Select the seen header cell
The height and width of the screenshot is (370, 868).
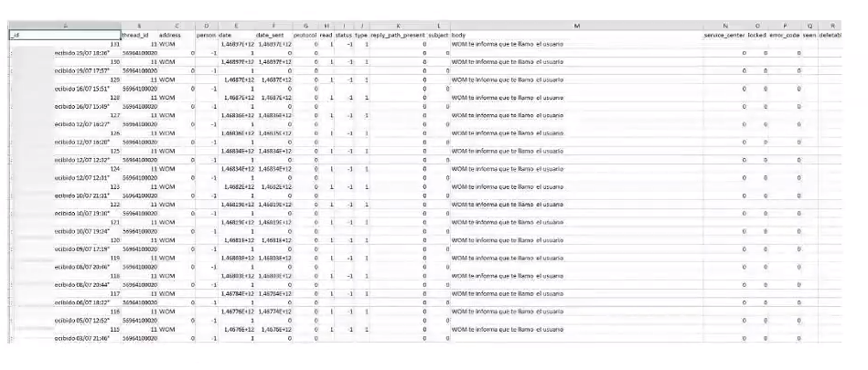[809, 35]
